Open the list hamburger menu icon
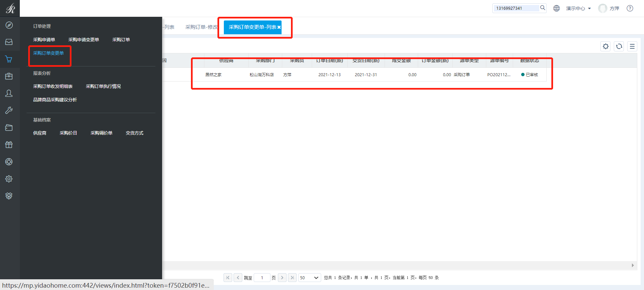644x290 pixels. click(632, 46)
